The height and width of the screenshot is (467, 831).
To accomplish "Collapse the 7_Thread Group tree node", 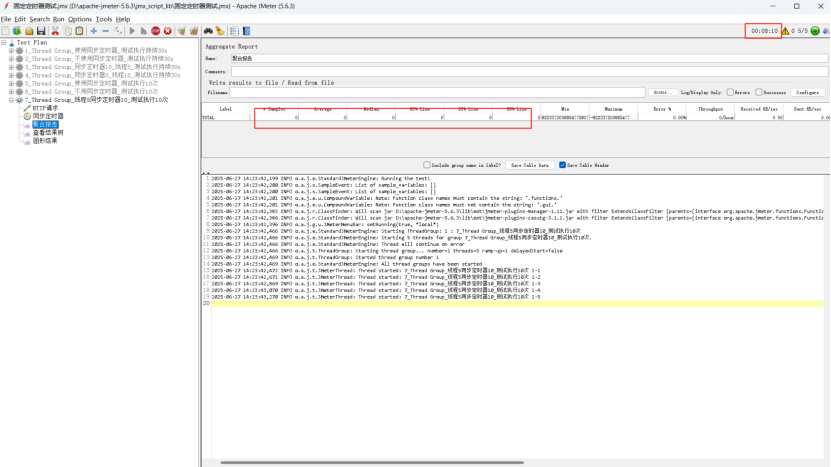I will point(11,100).
